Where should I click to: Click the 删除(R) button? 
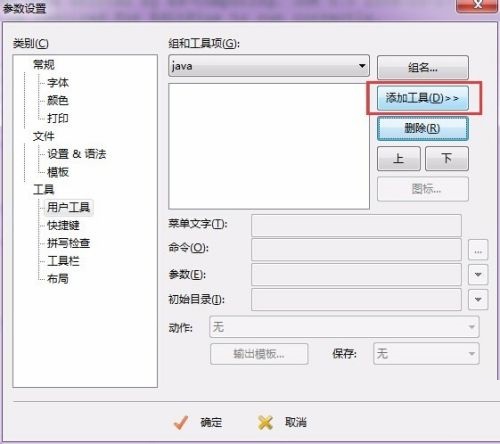423,128
